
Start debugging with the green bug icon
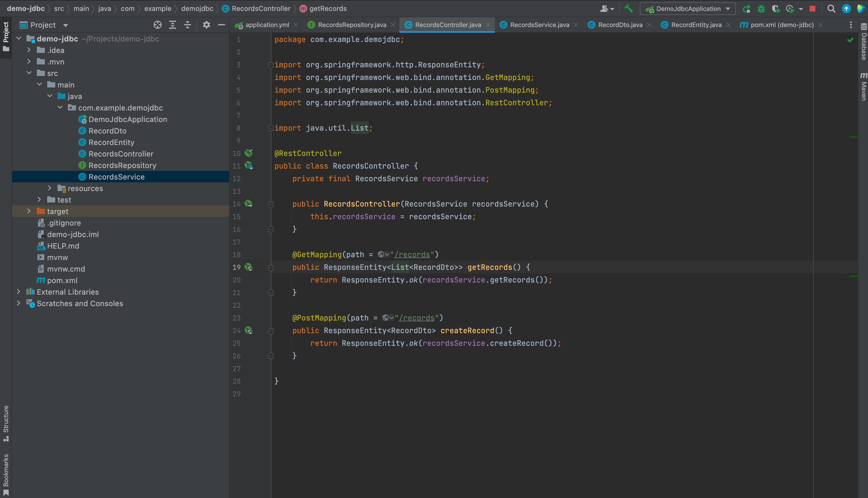[761, 9]
